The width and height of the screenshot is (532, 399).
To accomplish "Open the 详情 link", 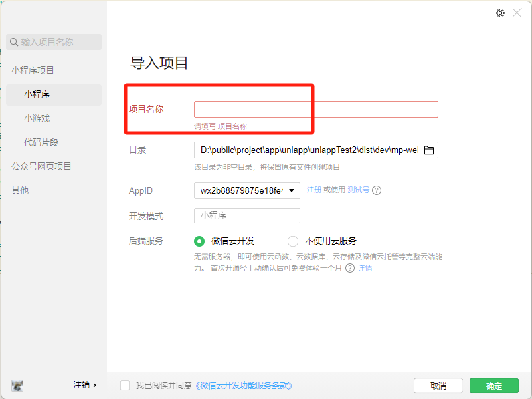I will (x=365, y=268).
